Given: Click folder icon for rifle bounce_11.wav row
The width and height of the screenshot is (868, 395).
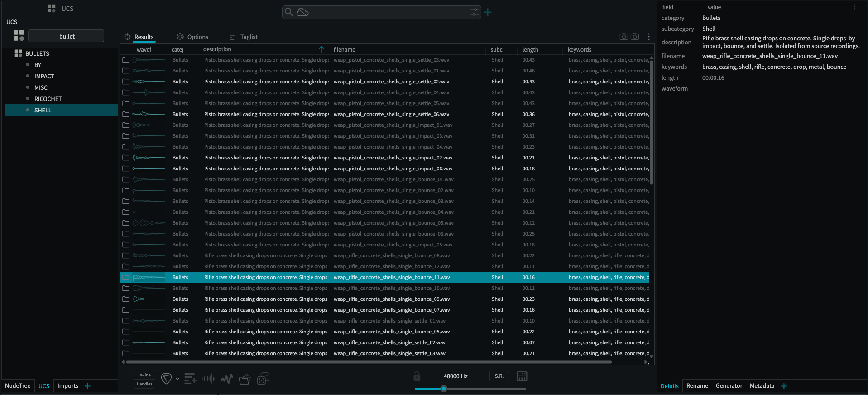Looking at the screenshot, I should point(126,277).
